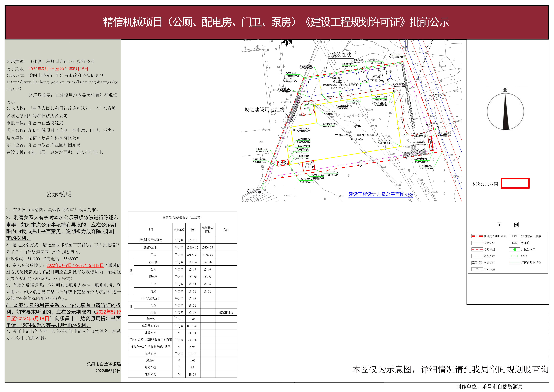554x392 pixels.
Task: Click the 规划建设用地红线 legend symbol
Action: click(x=477, y=236)
